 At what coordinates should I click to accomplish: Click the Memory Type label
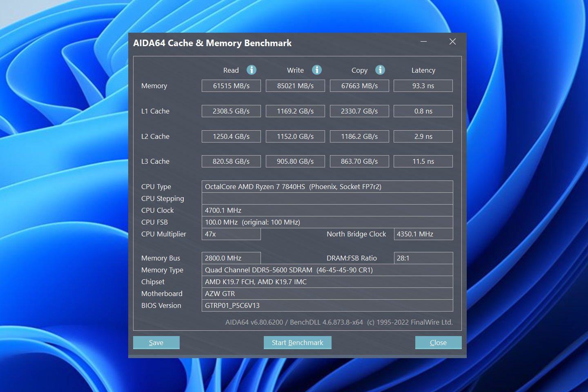pos(162,270)
